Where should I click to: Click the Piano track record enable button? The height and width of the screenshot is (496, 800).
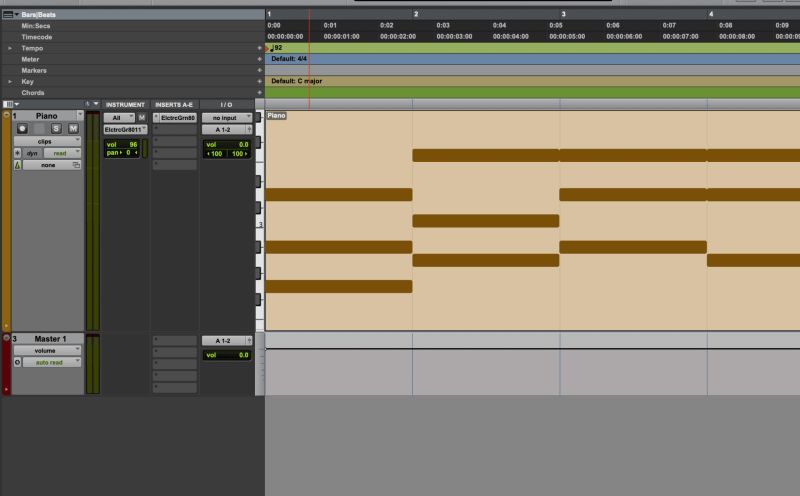[22, 129]
